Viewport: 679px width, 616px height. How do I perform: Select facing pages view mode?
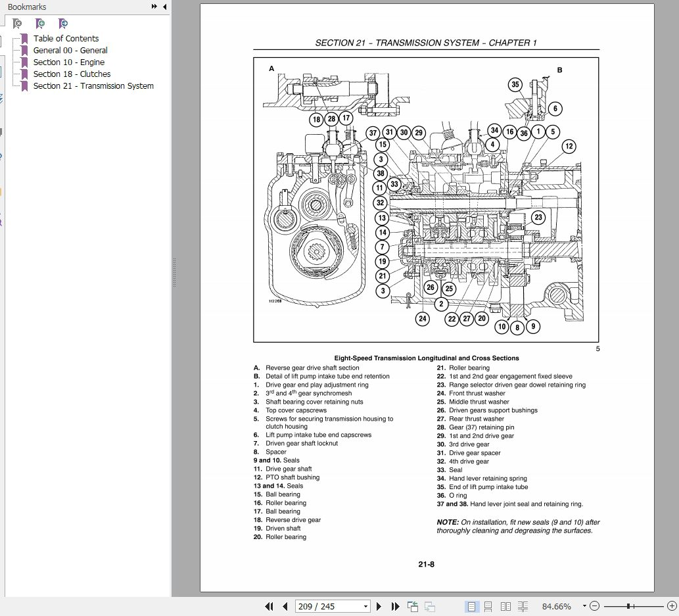(x=505, y=607)
